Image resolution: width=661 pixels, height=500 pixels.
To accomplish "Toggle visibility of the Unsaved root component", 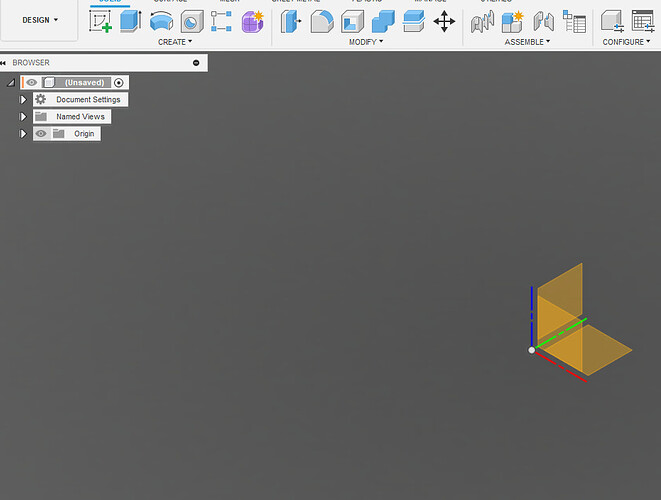I will 32,83.
